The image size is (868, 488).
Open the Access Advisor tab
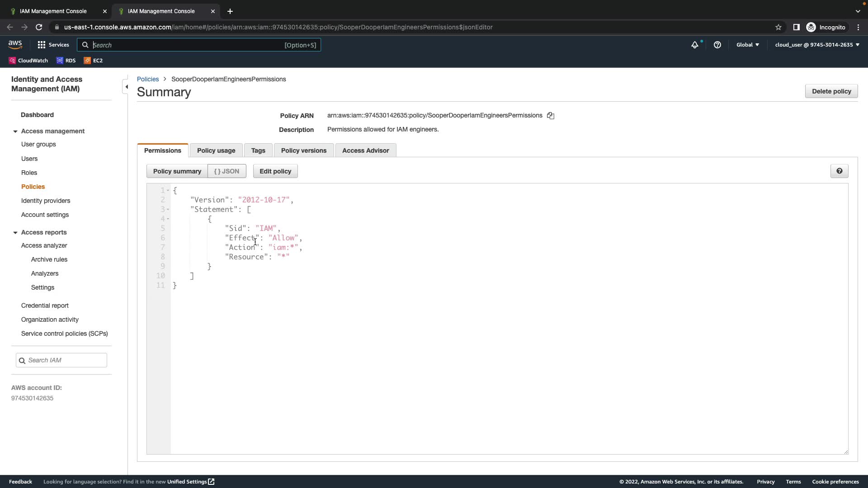(x=365, y=150)
